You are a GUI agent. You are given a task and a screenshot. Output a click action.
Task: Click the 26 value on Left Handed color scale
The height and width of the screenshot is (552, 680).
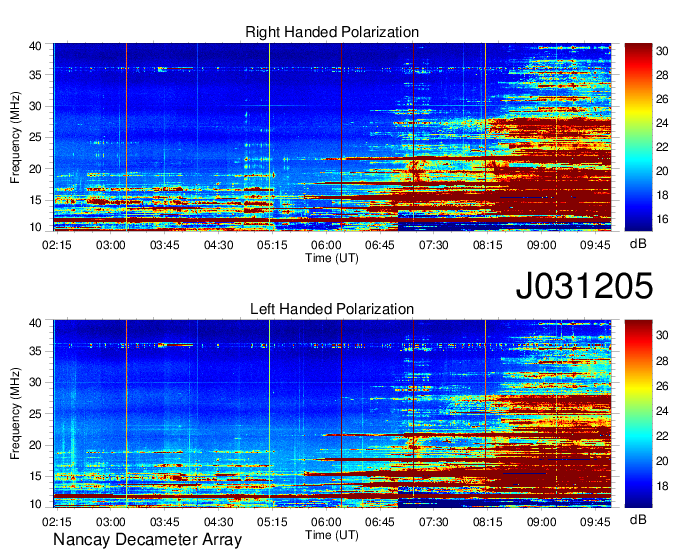pos(662,385)
